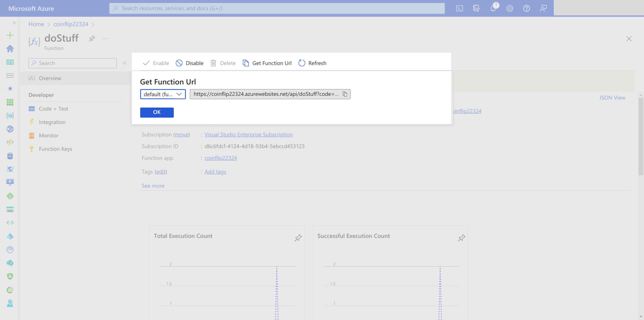Pin doStuff function to dashboard

pos(92,39)
